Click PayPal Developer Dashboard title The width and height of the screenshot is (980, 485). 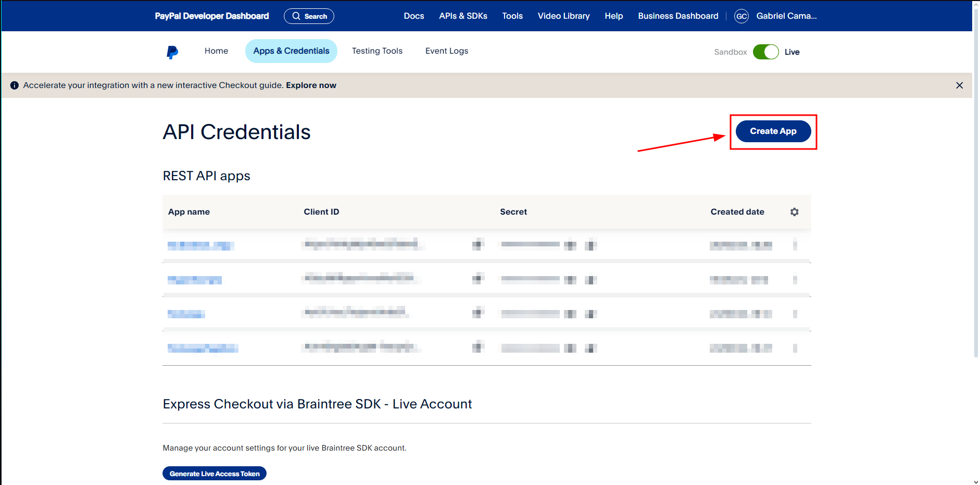click(212, 16)
